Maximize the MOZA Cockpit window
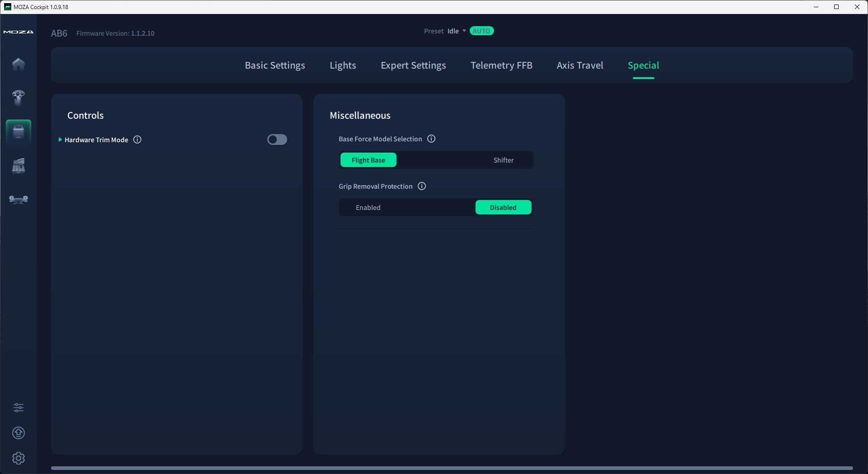Image resolution: width=868 pixels, height=474 pixels. (836, 7)
